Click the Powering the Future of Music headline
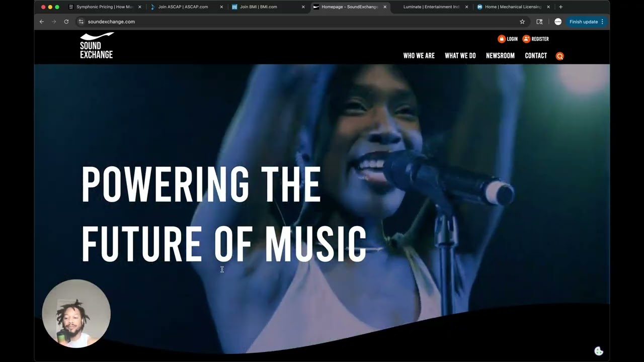The width and height of the screenshot is (644, 362). coord(224,215)
